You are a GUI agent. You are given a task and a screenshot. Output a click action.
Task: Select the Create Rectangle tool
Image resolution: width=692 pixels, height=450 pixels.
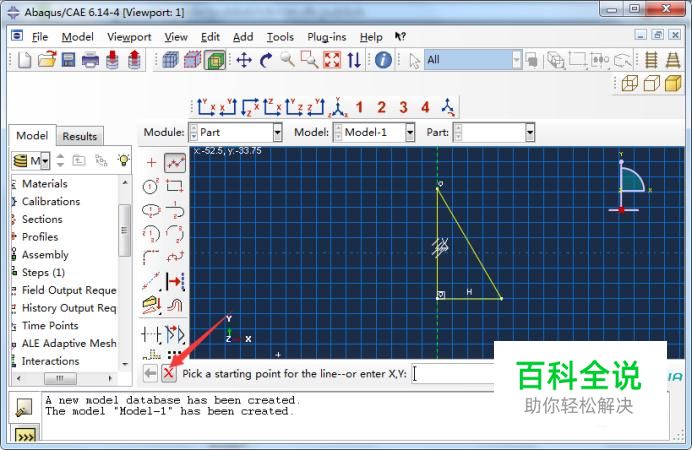[x=175, y=186]
